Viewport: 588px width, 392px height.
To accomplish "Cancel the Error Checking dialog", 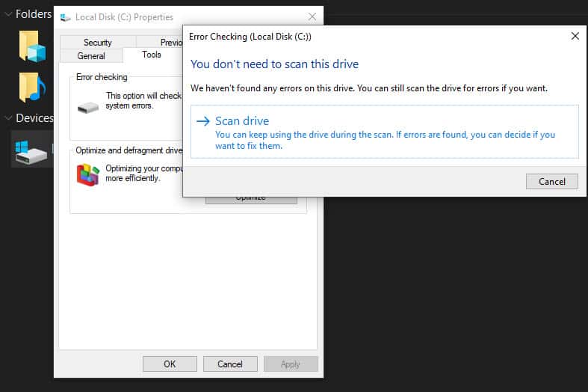I will (551, 181).
